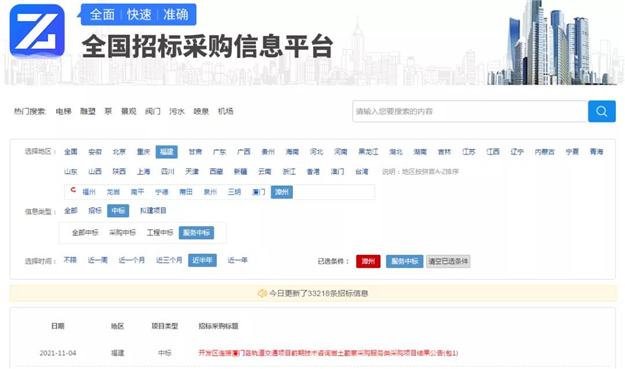Select region 台湾
625x369 pixels.
(362, 172)
